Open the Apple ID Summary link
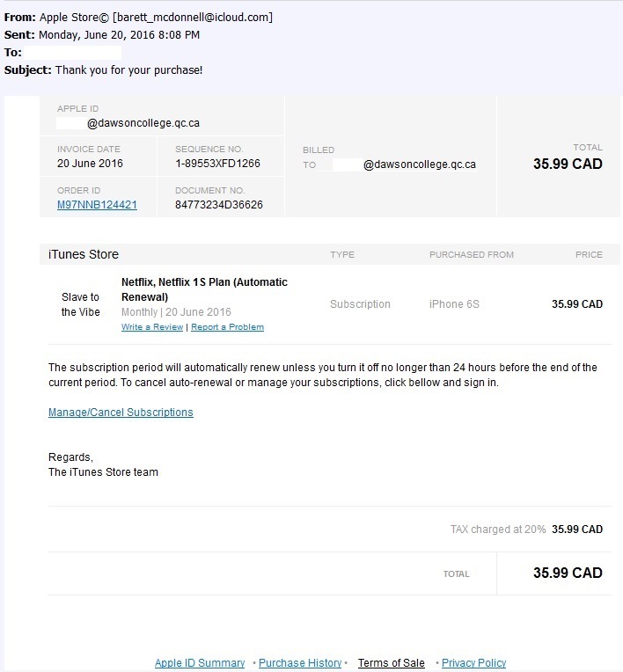The height and width of the screenshot is (672, 623). (x=200, y=662)
